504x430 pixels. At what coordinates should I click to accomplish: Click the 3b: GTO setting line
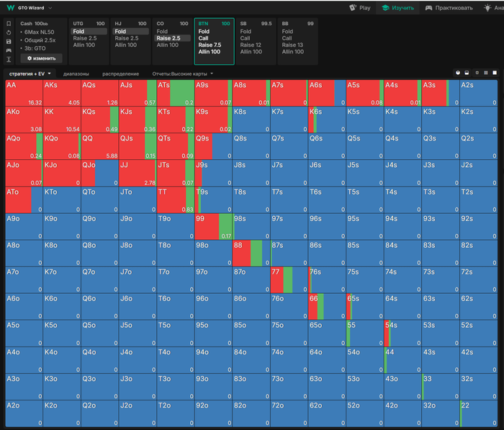tap(35, 48)
